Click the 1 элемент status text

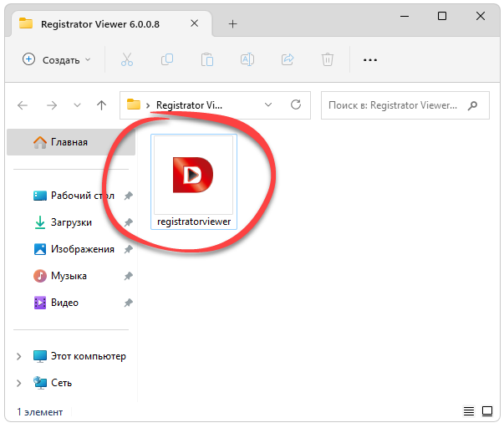(40, 412)
